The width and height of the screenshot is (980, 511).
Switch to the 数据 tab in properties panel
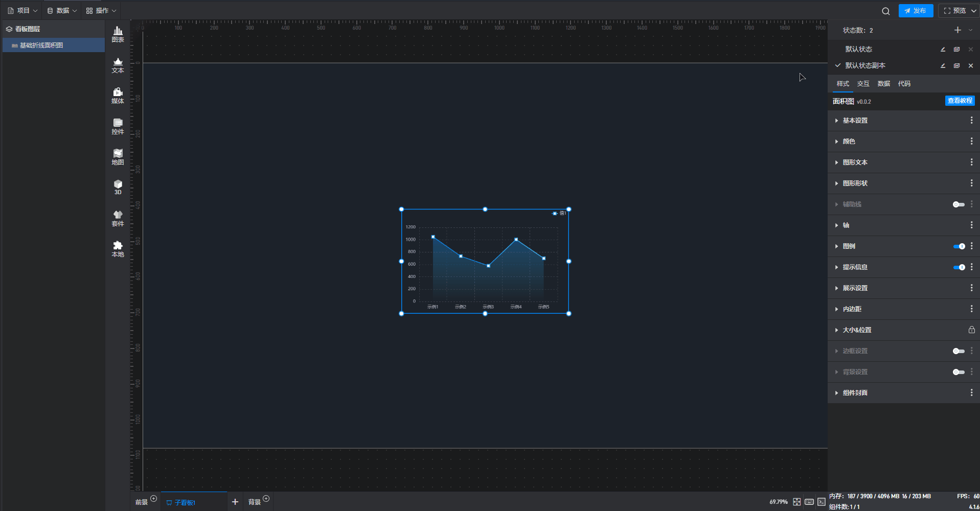pos(883,84)
